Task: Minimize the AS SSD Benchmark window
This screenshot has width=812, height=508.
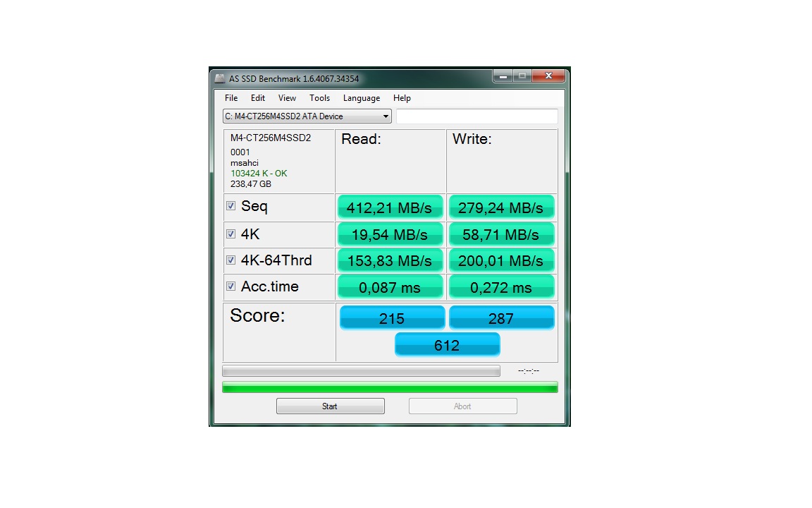Action: [503, 76]
